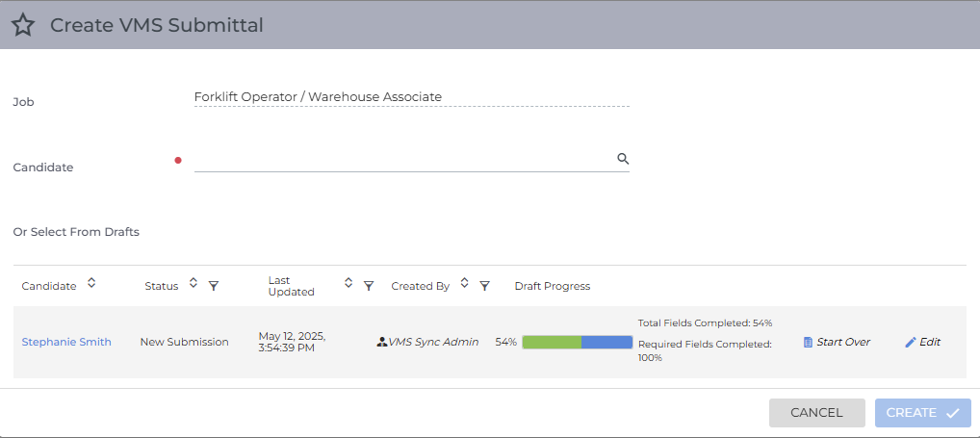Open the Created By column filter icon
The width and height of the screenshot is (980, 438).
pos(484,286)
